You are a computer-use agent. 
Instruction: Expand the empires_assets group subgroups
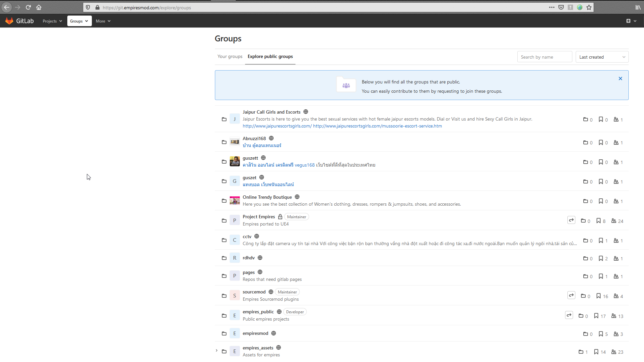[x=217, y=351]
